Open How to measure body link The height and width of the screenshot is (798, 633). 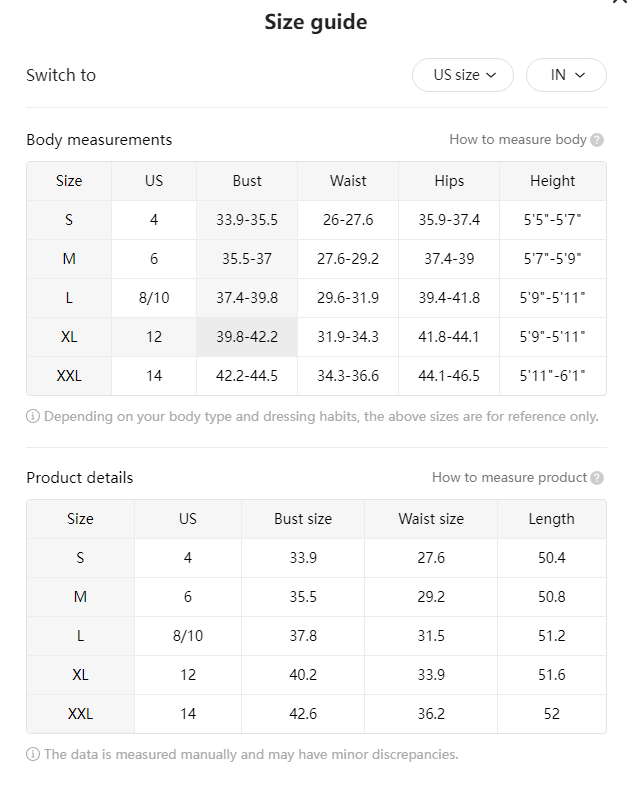[x=518, y=139]
